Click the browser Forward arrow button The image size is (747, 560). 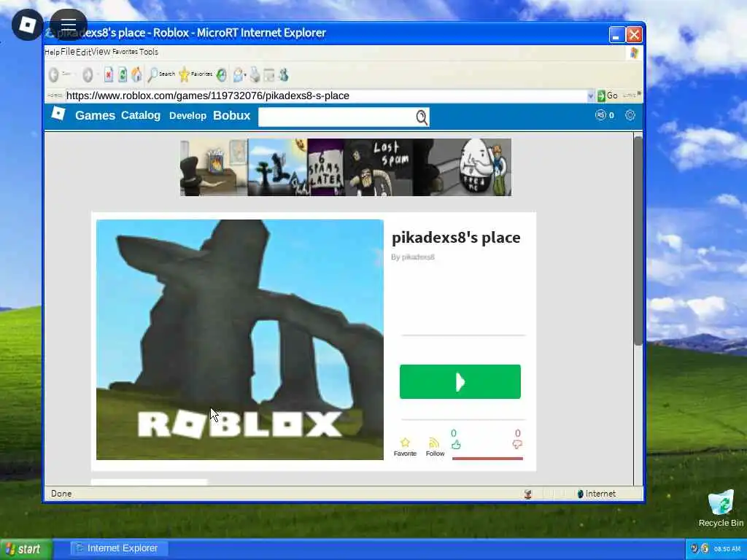click(88, 75)
